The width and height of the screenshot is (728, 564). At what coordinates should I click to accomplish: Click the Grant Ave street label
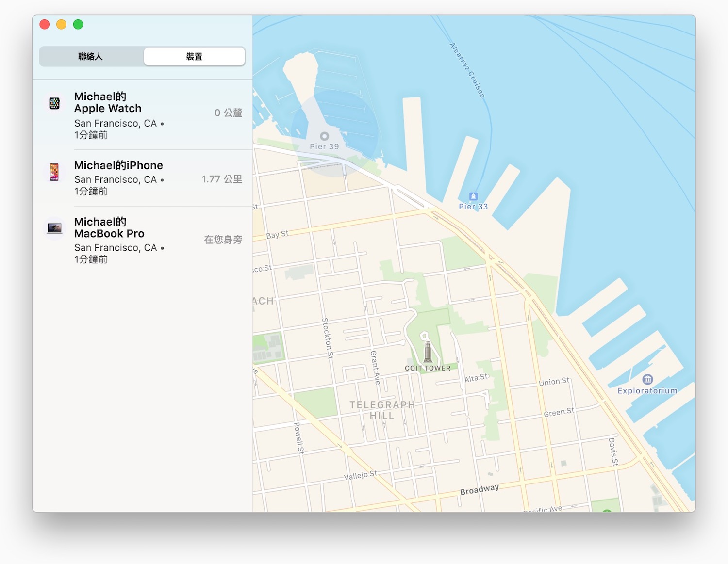click(375, 368)
